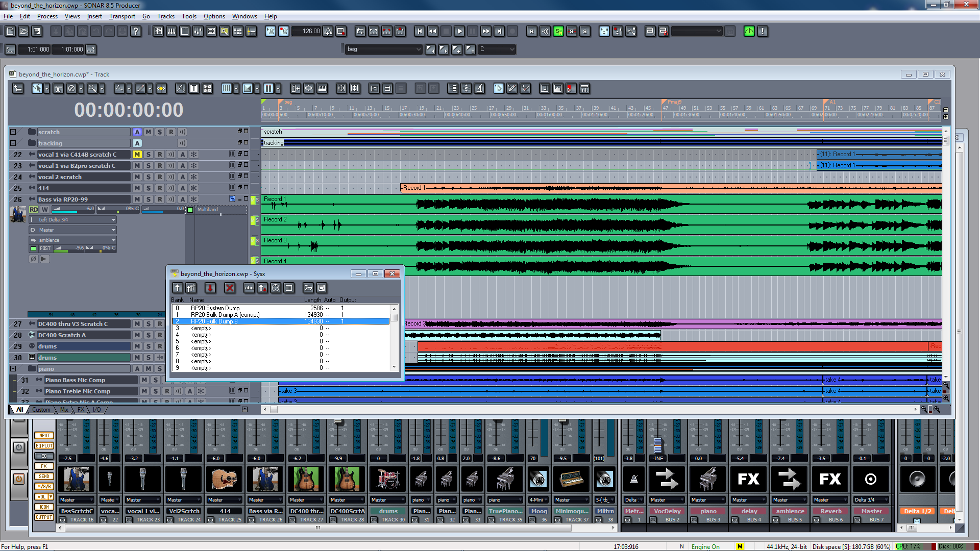Delete Sysx bank with red X icon
Screen dimensions: 980x551
coord(230,288)
